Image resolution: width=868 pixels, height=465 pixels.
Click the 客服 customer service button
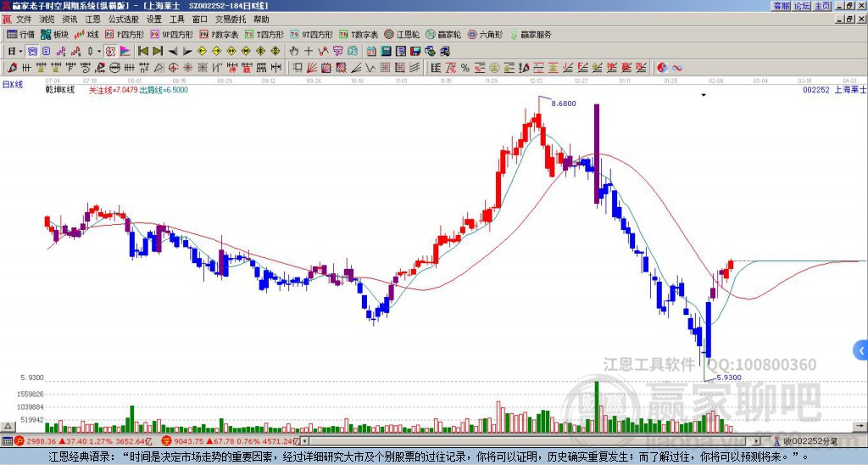tap(782, 6)
